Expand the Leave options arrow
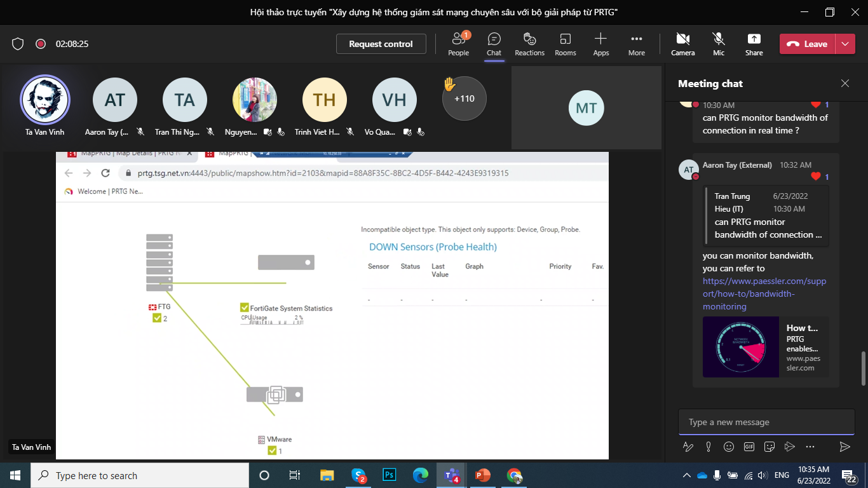This screenshot has height=488, width=868. click(x=845, y=44)
